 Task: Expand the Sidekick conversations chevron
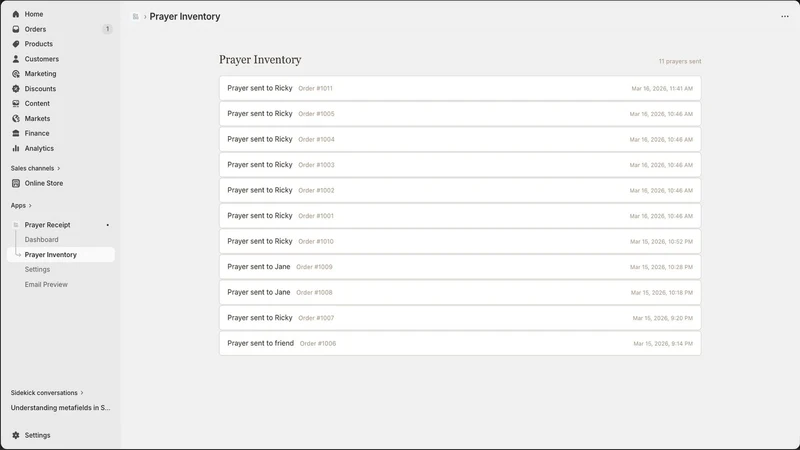click(82, 393)
